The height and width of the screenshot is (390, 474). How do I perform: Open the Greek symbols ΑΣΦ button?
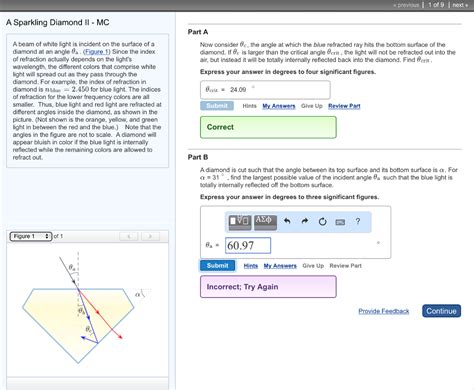(265, 222)
